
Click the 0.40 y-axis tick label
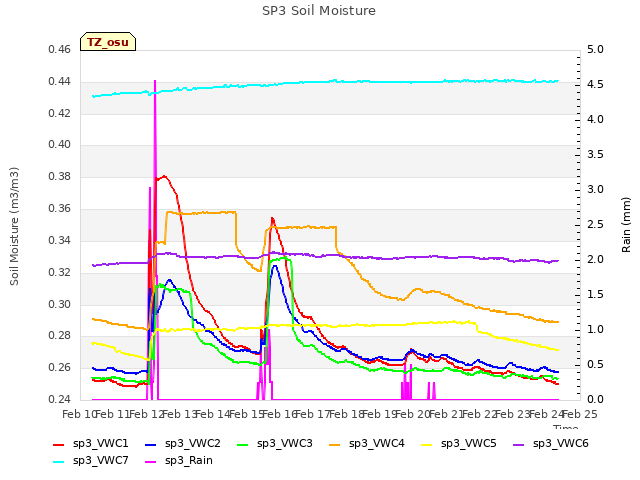(60, 144)
